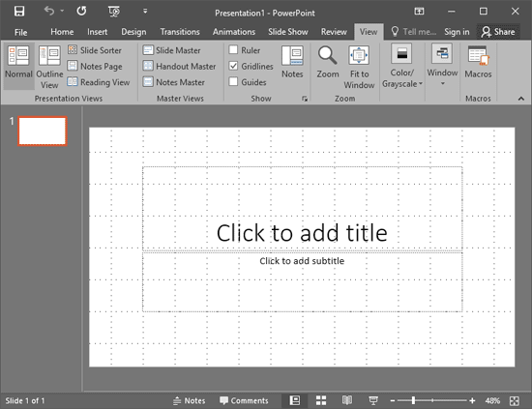Click Reading View icon in status bar
The width and height of the screenshot is (532, 409).
click(347, 400)
